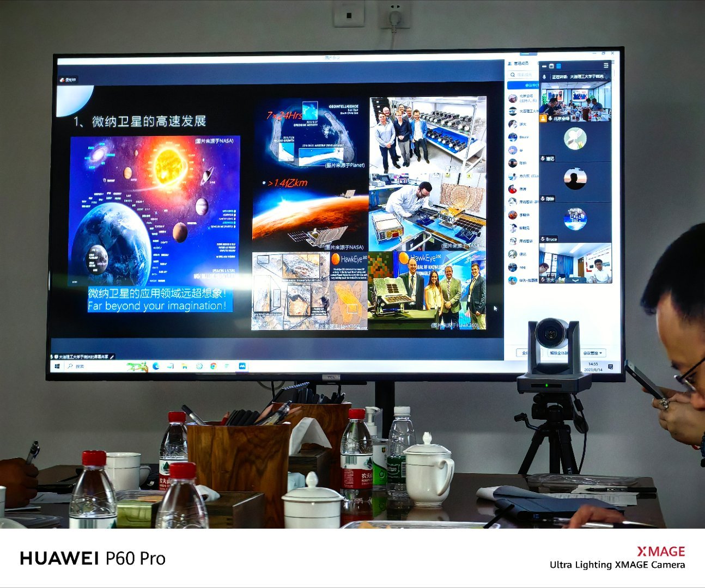Click the taskbar clock showing 14:55
Screen dimensions: 705x588
(593, 366)
